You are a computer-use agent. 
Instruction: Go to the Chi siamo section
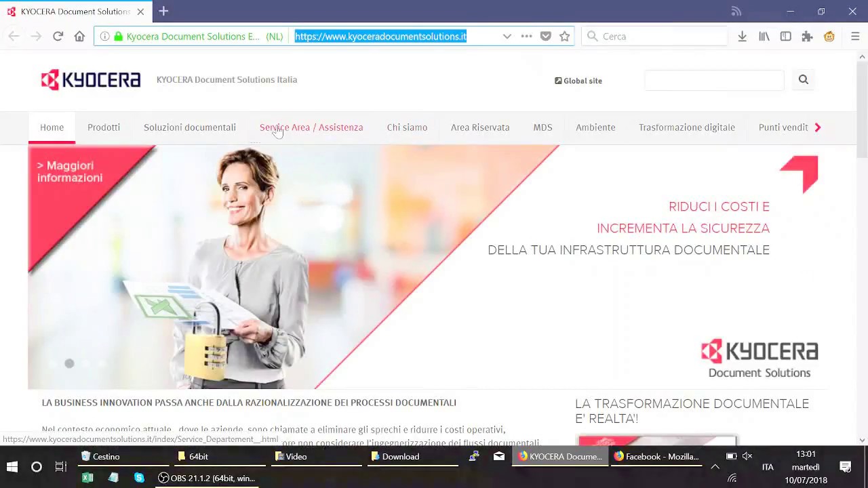pos(407,127)
